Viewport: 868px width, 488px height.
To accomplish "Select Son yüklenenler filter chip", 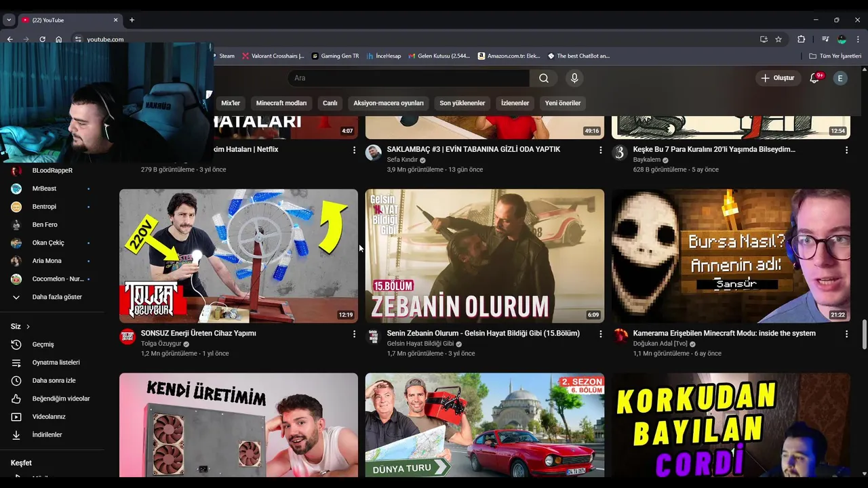I will coord(462,103).
